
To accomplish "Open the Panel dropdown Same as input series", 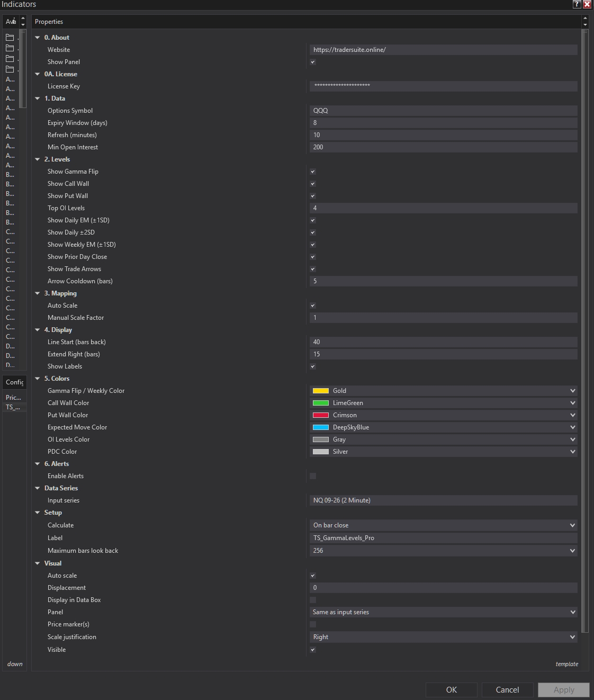I will 444,612.
